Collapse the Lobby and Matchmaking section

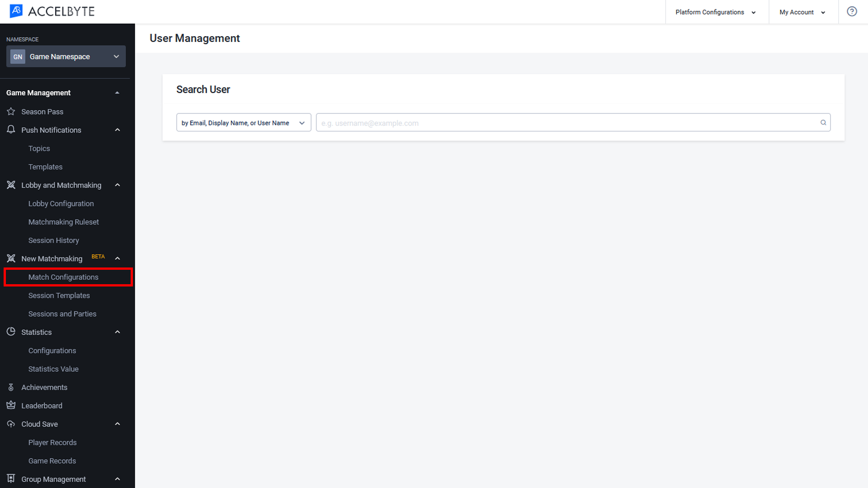(118, 185)
